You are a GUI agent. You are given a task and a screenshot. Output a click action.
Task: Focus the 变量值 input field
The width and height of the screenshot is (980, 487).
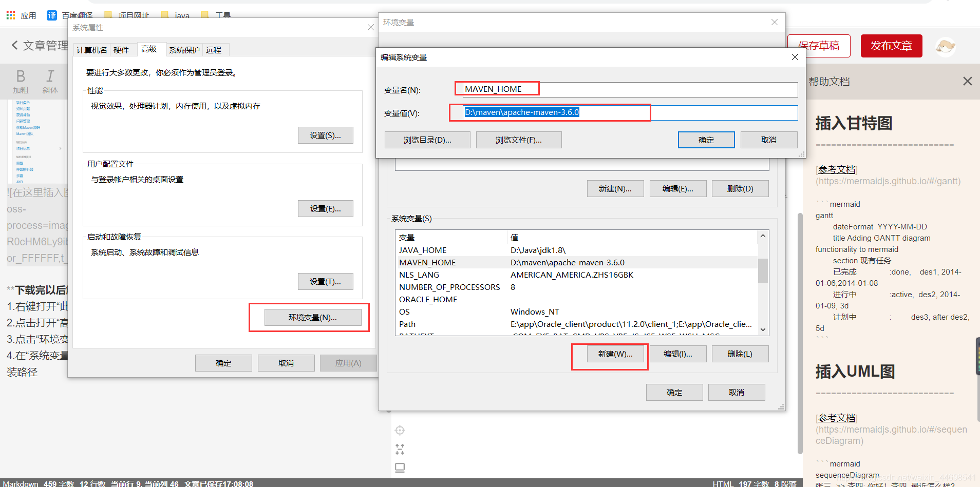tap(630, 112)
